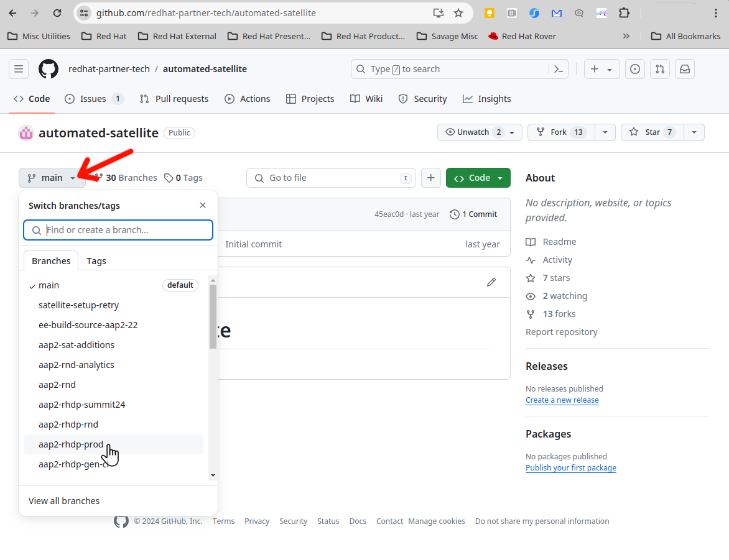Open the Red Hat External bookmark folder
This screenshot has height=560, width=729.
(x=178, y=36)
